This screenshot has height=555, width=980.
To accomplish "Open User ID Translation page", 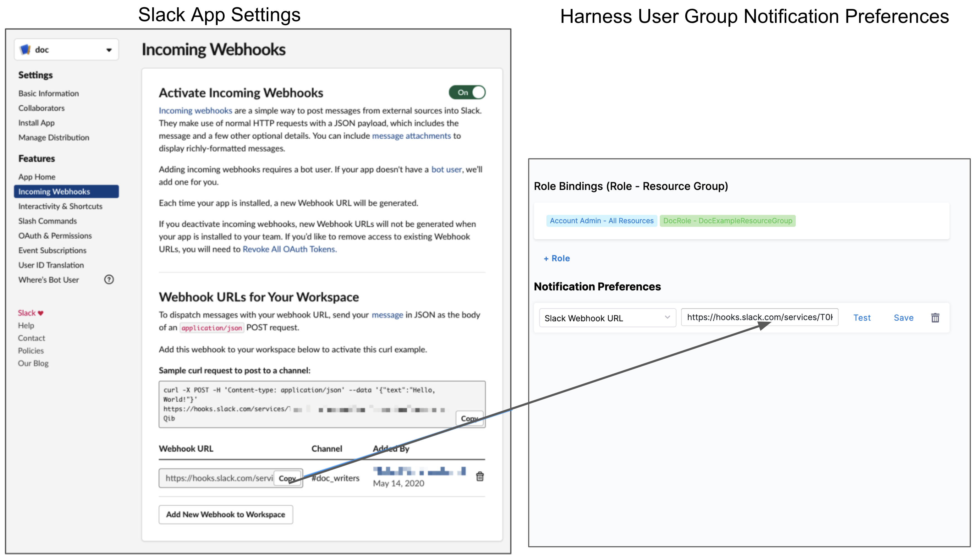I will coord(51,265).
